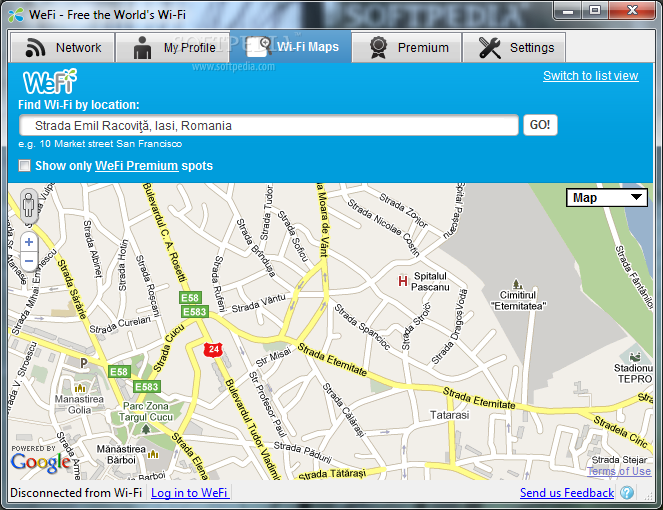Click the WeFi logo in blue panel

tap(50, 81)
